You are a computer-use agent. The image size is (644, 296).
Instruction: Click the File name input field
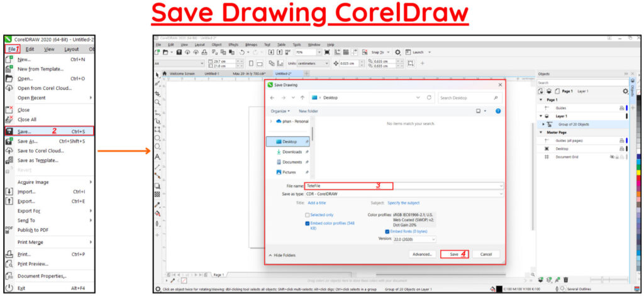(x=404, y=185)
